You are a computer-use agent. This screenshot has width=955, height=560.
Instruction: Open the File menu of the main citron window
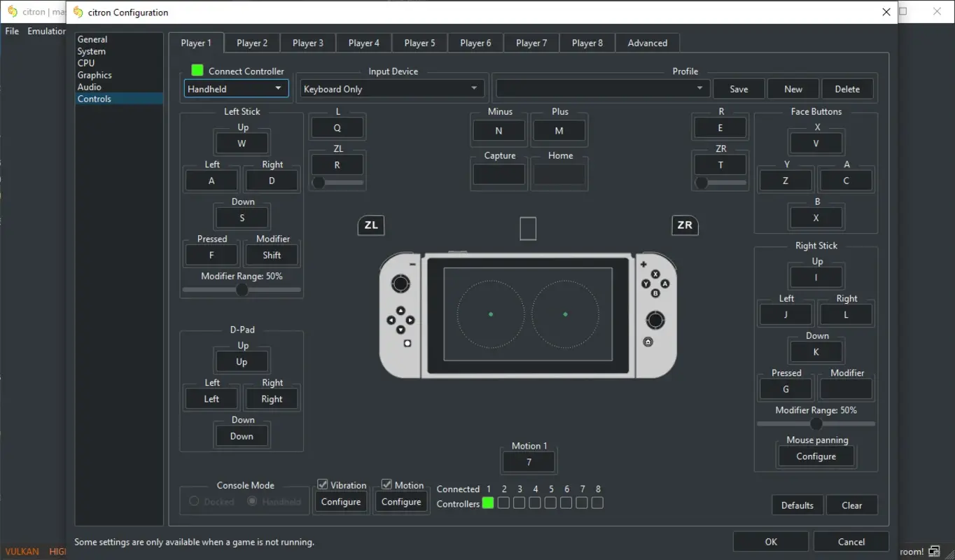tap(11, 31)
